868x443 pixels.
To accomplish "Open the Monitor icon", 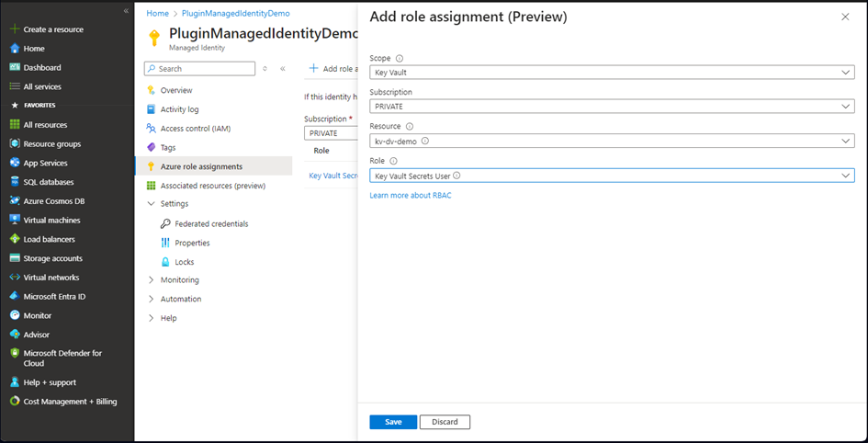I will (15, 315).
